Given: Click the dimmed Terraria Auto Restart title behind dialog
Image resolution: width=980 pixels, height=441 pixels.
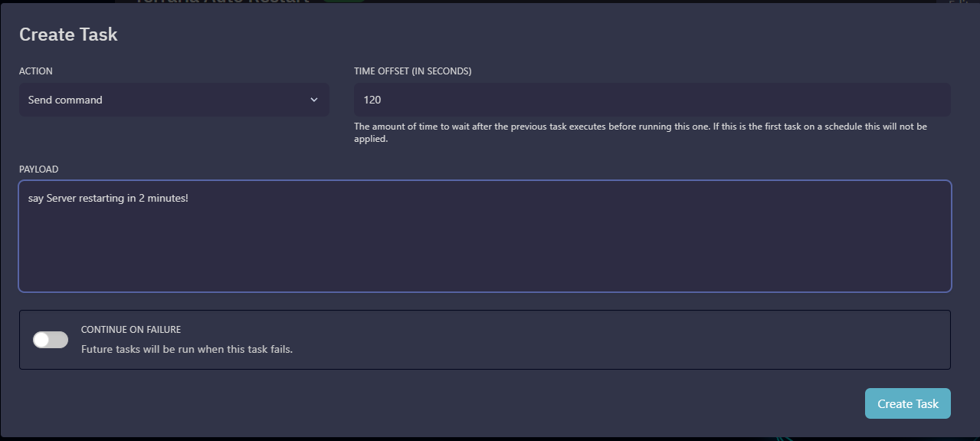Looking at the screenshot, I should [222, 2].
